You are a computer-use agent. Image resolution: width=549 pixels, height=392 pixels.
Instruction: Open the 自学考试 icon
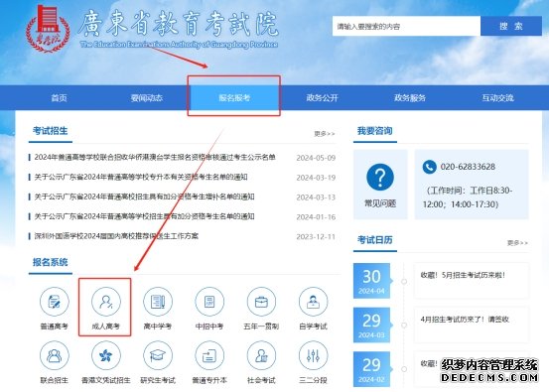click(313, 302)
